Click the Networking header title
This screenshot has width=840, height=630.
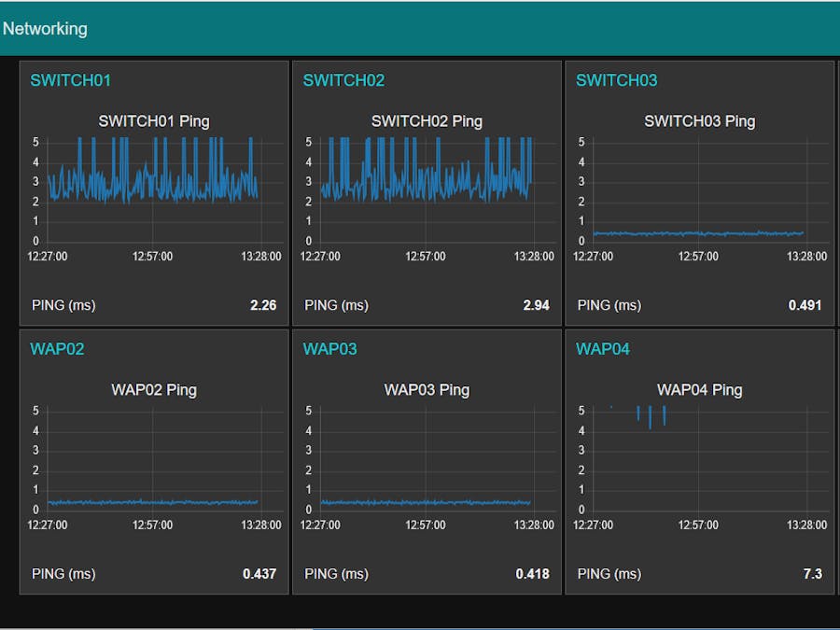tap(45, 29)
